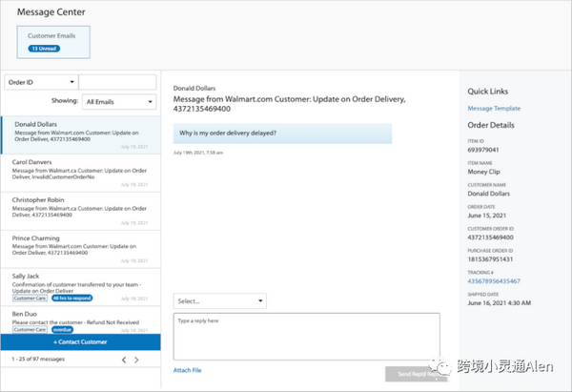Open the Message Template quick link

click(x=494, y=109)
